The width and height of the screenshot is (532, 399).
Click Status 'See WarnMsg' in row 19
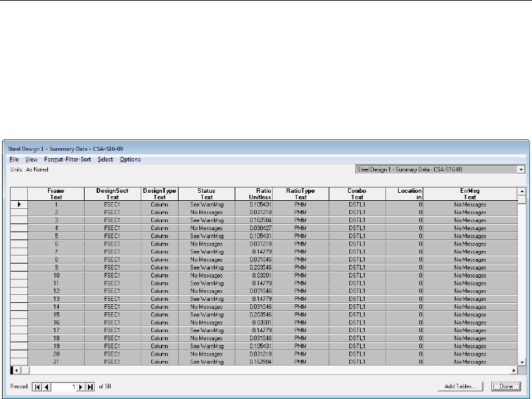[206, 346]
